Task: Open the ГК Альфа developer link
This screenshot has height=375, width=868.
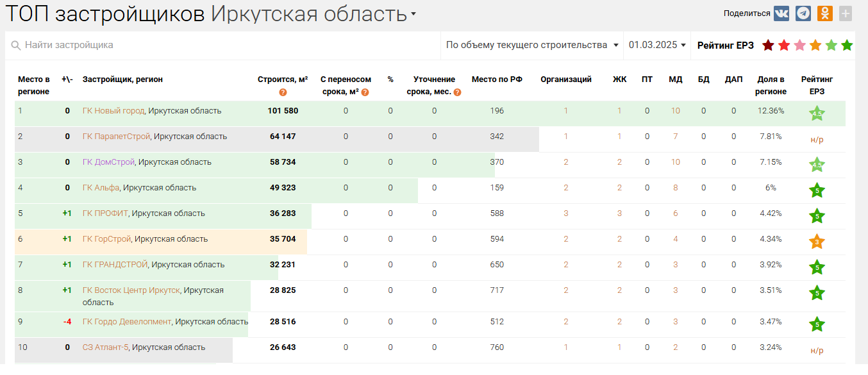Action: coord(101,188)
